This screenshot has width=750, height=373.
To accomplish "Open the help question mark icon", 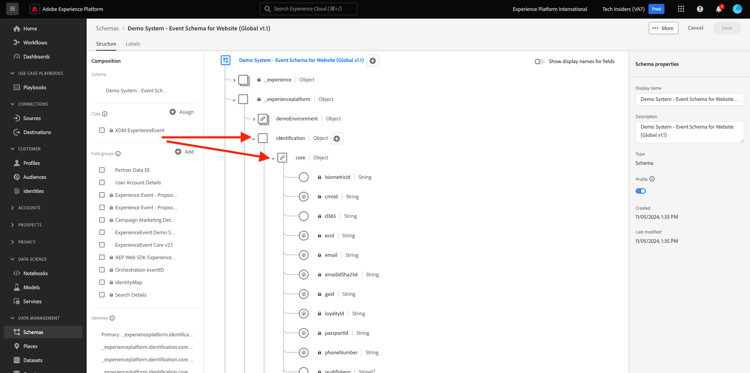I will point(700,9).
